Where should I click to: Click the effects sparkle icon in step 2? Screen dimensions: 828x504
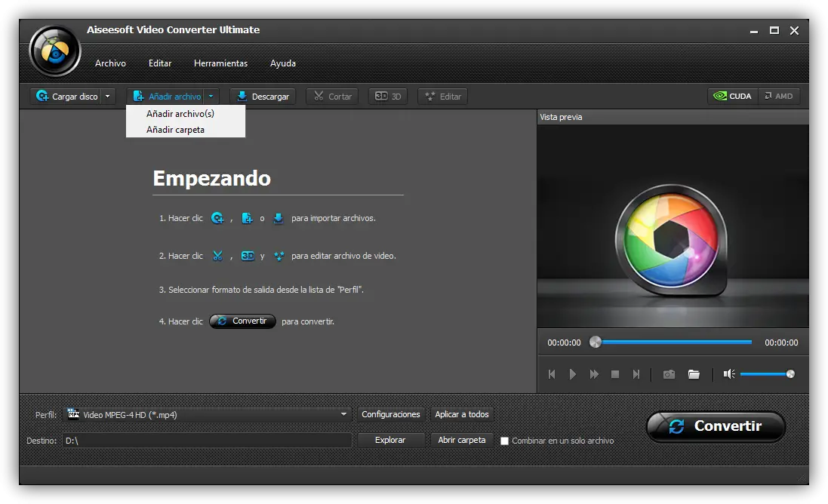pyautogui.click(x=279, y=256)
